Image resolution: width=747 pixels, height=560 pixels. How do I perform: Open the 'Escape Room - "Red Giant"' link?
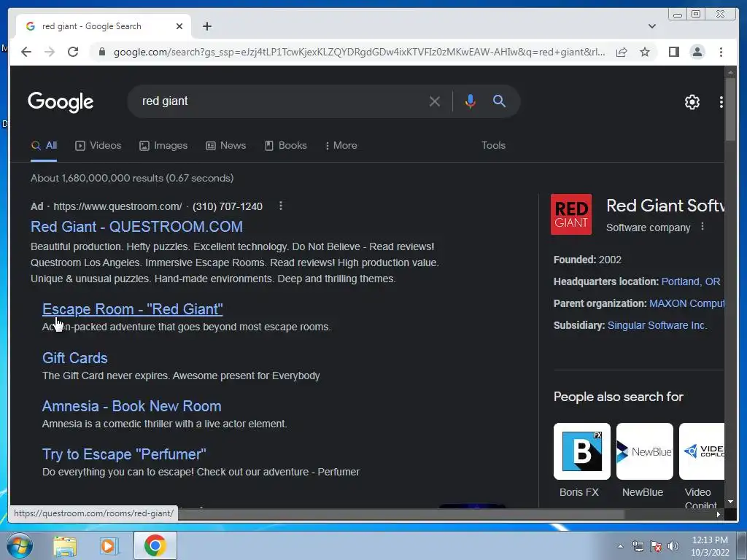coord(133,309)
